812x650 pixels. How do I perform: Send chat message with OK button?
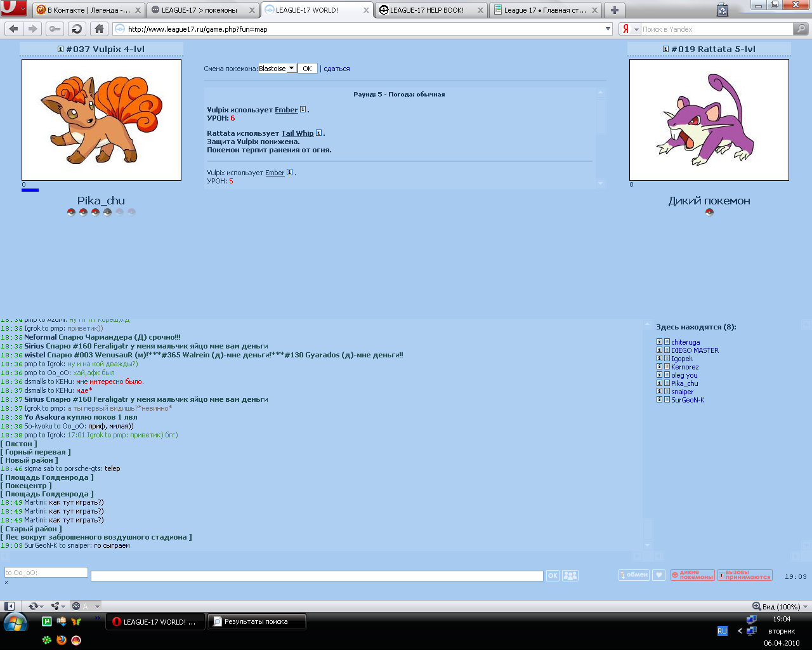[x=553, y=576]
